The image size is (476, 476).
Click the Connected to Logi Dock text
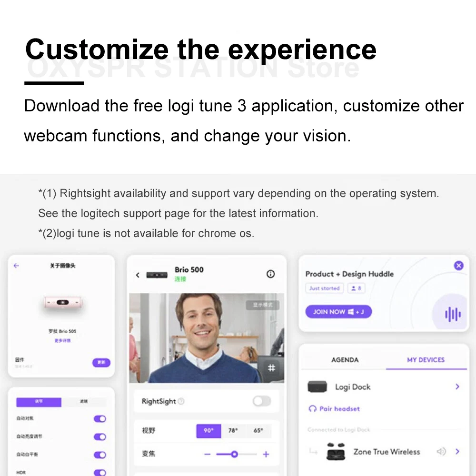tap(338, 429)
